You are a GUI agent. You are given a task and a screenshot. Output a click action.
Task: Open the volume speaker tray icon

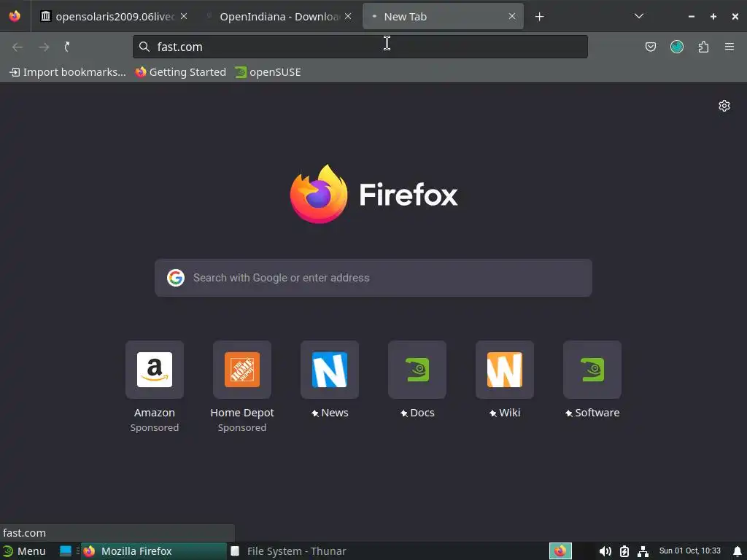pos(605,551)
